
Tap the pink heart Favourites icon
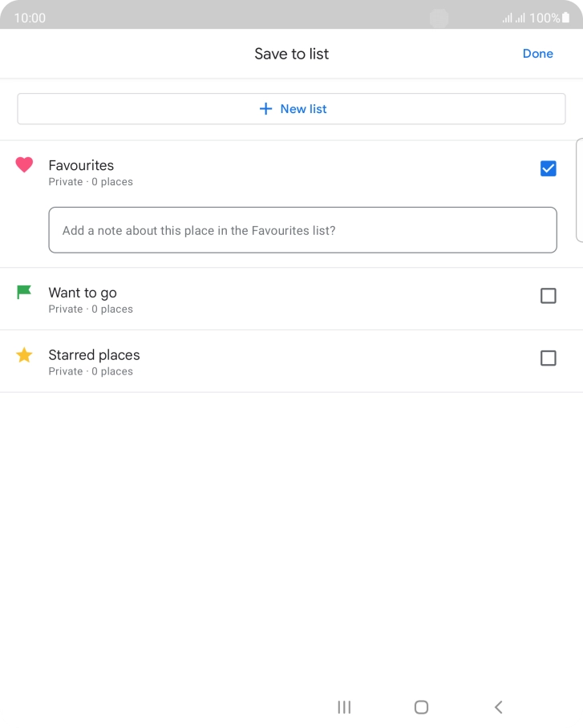(x=24, y=165)
